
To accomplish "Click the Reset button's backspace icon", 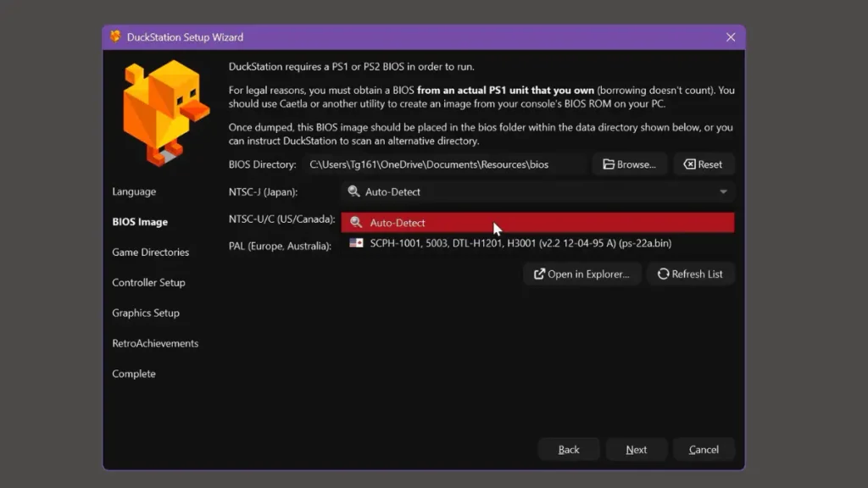I will click(x=689, y=164).
